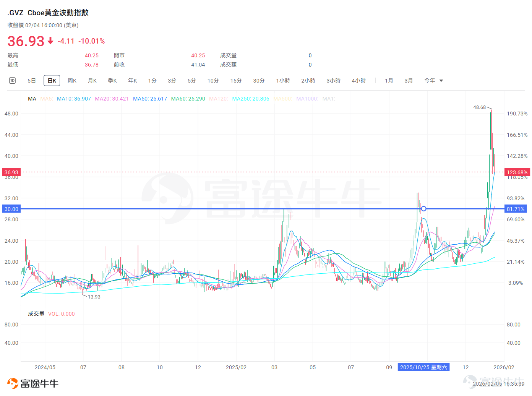532x396 pixels.
Task: Click the 48.68 high price annotation
Action: click(x=479, y=107)
